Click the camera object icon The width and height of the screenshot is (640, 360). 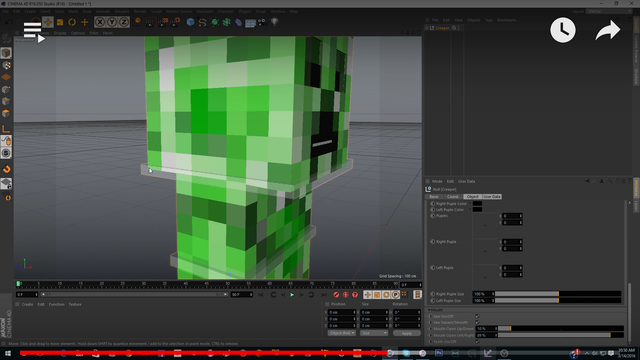tap(262, 22)
